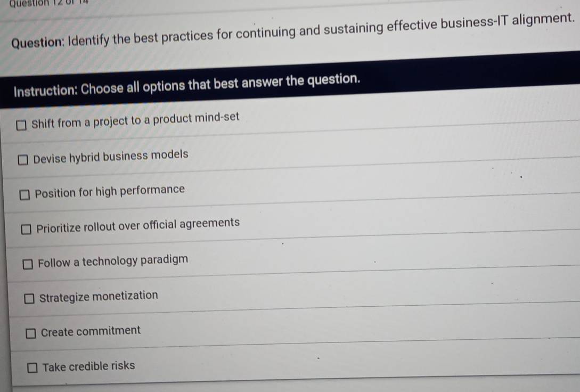This screenshot has width=580, height=392.
Task: Click the 'Prioritize rollout over official agreements' label
Action: pos(138,225)
